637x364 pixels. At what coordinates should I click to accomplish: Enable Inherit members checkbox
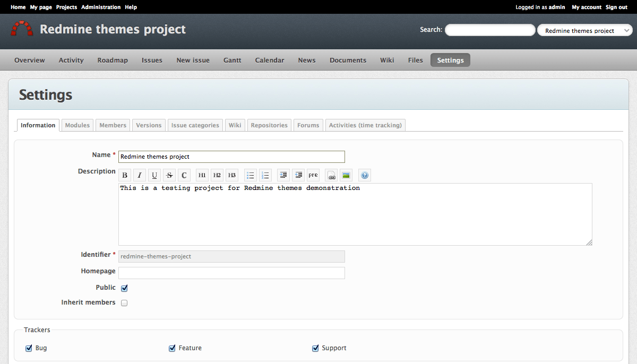click(x=124, y=303)
